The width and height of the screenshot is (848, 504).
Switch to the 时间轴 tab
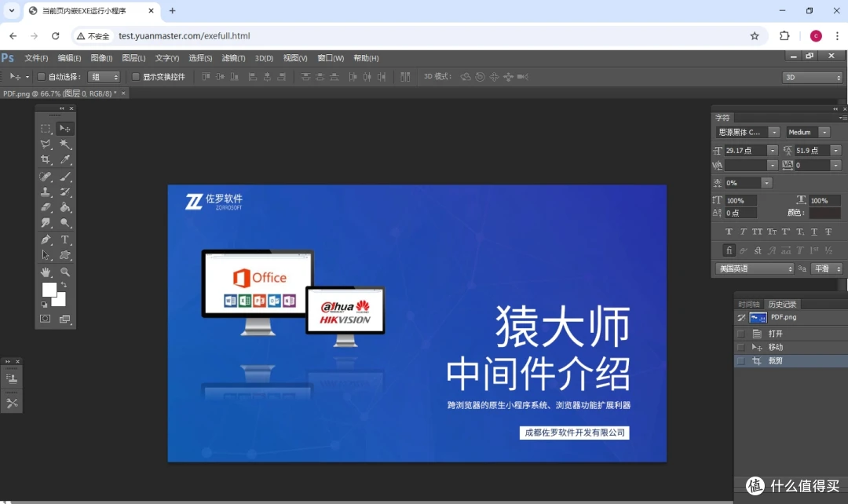tap(749, 305)
